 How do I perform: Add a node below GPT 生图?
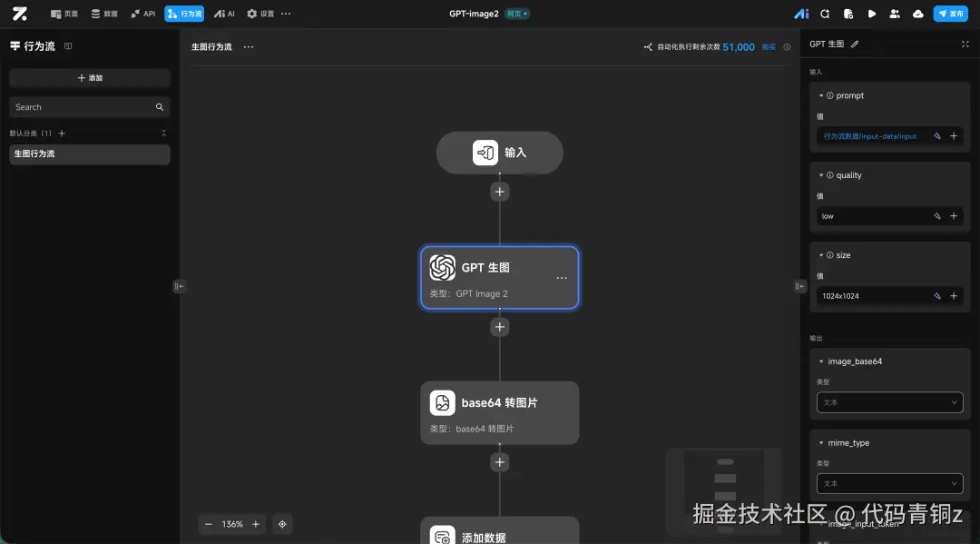click(499, 327)
